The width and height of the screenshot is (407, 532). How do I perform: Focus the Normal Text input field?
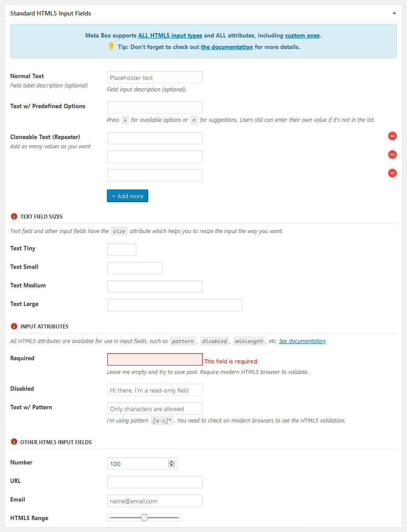[x=155, y=78]
